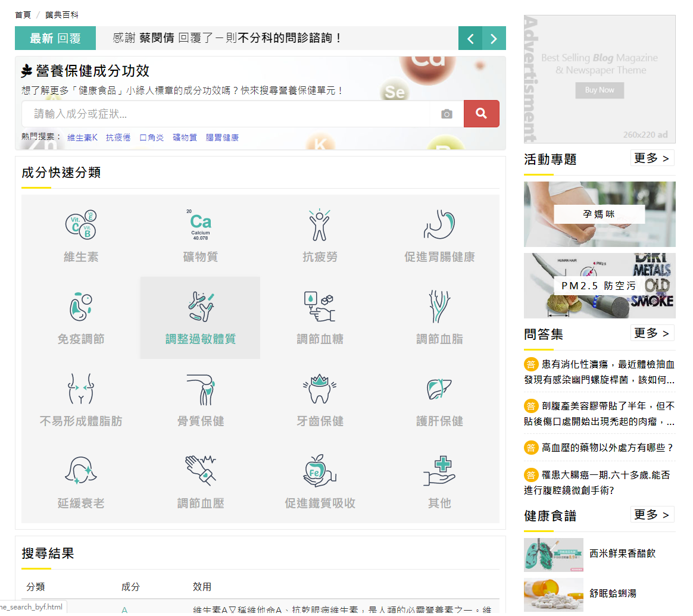693x616 pixels.
Task: Click the 維生素K hot search link
Action: click(82, 137)
